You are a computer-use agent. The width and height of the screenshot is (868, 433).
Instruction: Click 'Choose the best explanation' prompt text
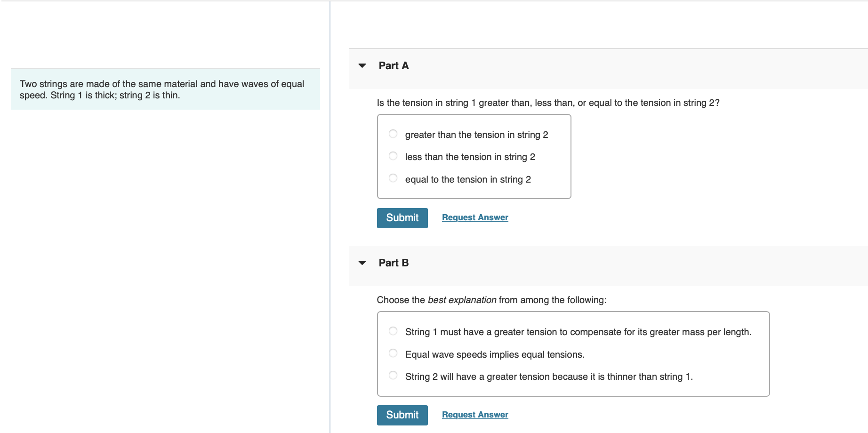click(491, 300)
